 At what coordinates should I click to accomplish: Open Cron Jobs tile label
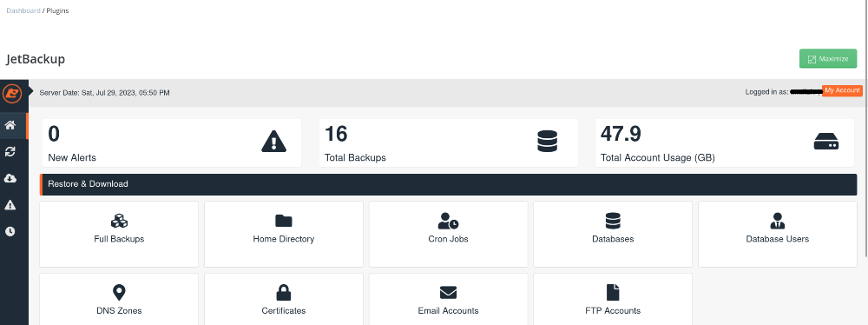tap(448, 239)
